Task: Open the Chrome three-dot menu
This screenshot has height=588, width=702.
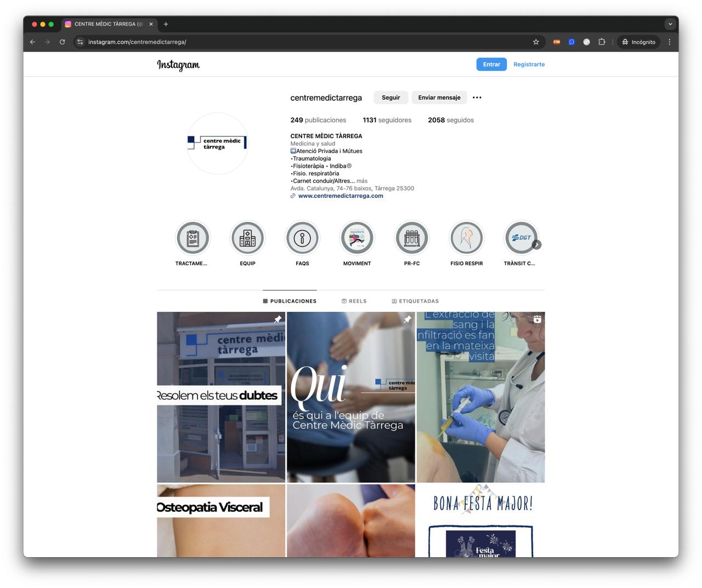Action: (x=669, y=42)
